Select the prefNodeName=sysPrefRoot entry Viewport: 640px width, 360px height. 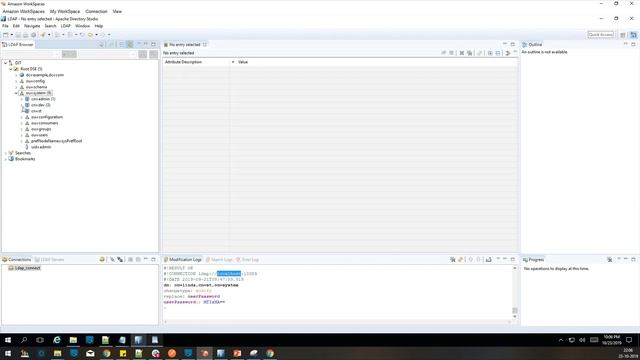tap(56, 141)
